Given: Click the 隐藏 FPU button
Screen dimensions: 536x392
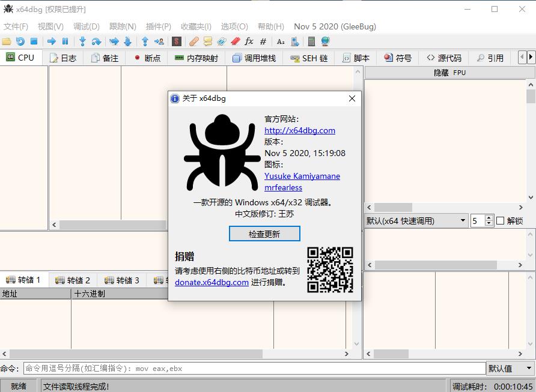Looking at the screenshot, I should 449,73.
